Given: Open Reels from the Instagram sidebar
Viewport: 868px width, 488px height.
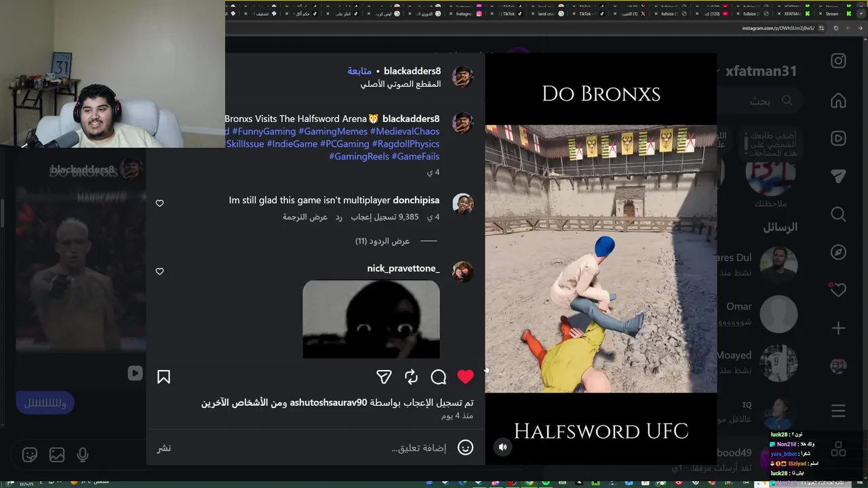Looking at the screenshot, I should [x=839, y=138].
